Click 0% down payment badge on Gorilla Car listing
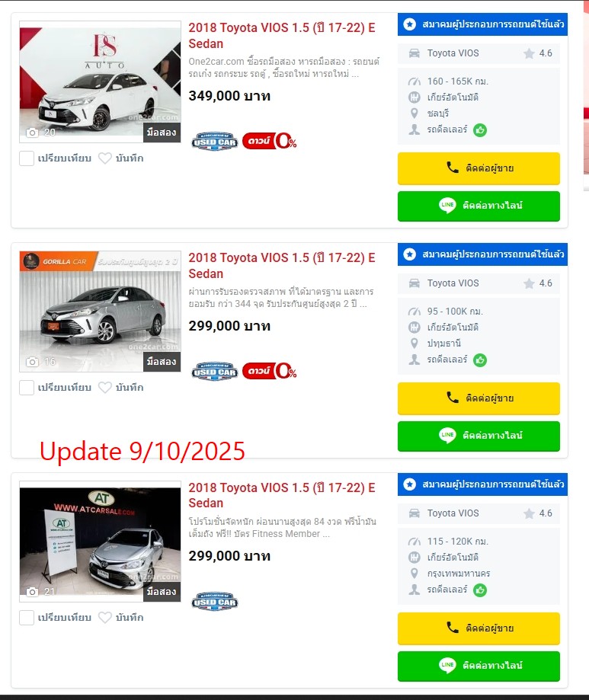Viewport: 589px width, 700px height. click(270, 371)
